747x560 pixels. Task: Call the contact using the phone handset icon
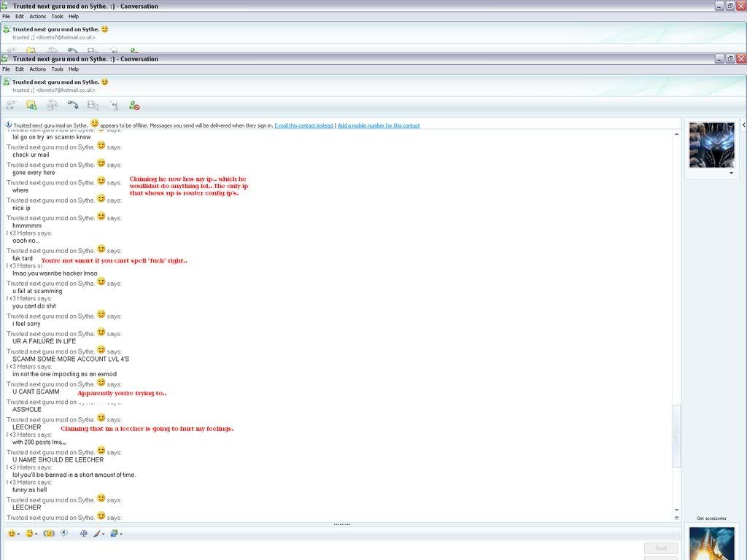(72, 105)
